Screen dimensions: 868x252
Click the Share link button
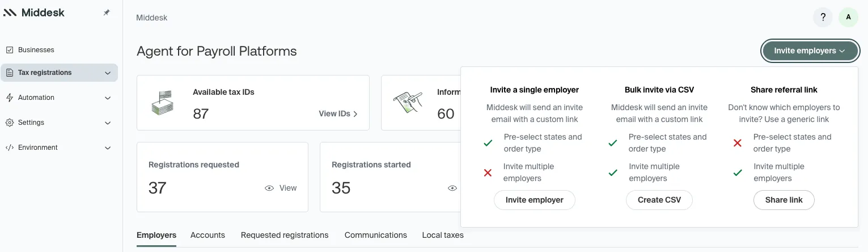[784, 200]
